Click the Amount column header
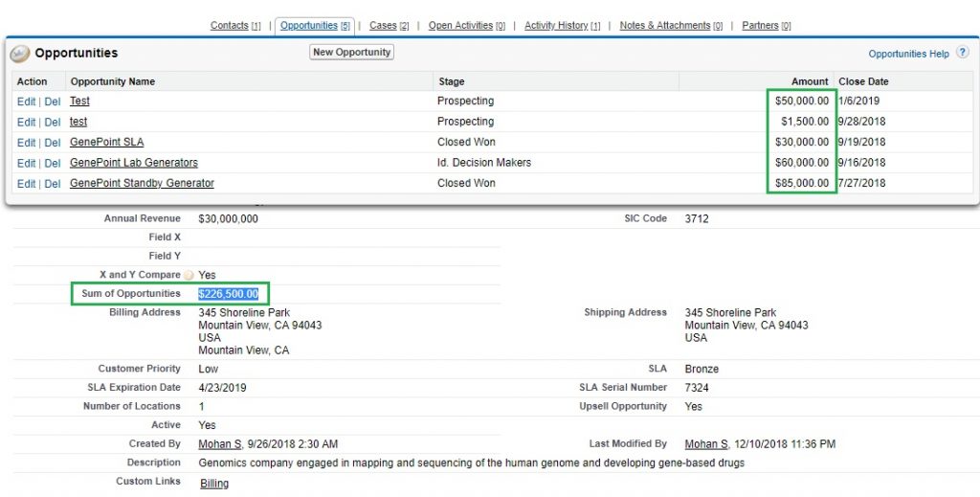This screenshot has height=497, width=980. click(810, 81)
